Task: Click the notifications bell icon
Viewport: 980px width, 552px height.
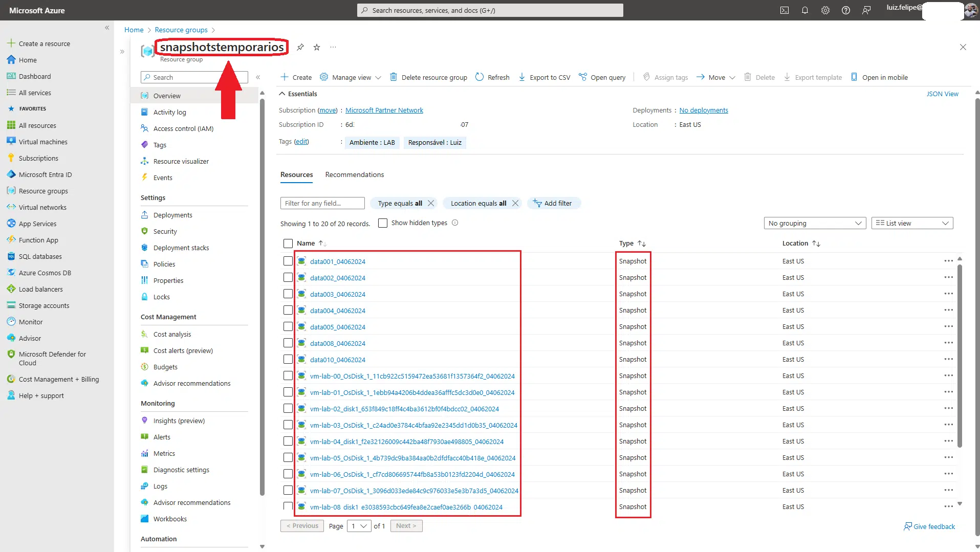Action: click(804, 10)
